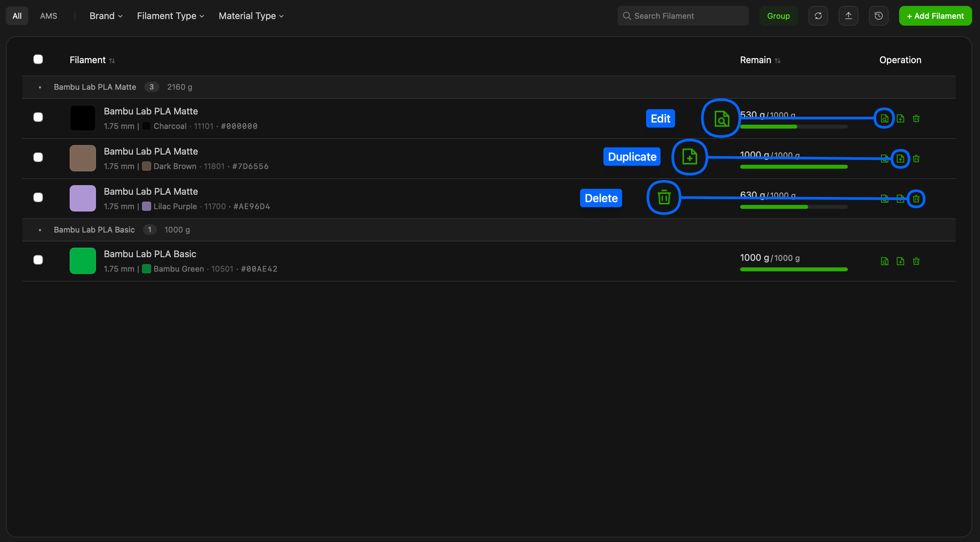Viewport: 980px width, 542px height.
Task: Click the Add Filament button
Action: click(x=935, y=15)
